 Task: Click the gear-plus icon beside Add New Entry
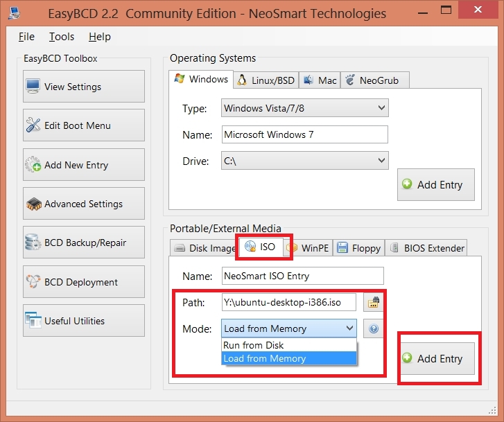tap(33, 164)
